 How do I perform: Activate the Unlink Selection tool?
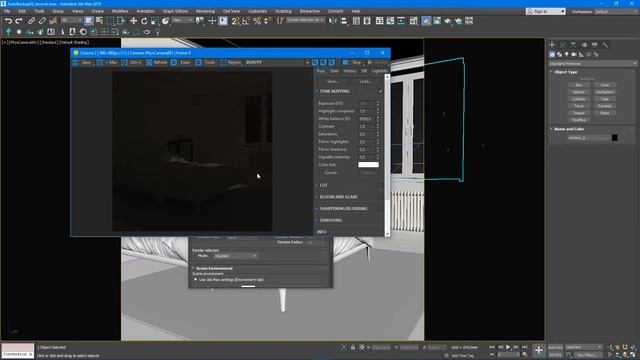point(42,21)
